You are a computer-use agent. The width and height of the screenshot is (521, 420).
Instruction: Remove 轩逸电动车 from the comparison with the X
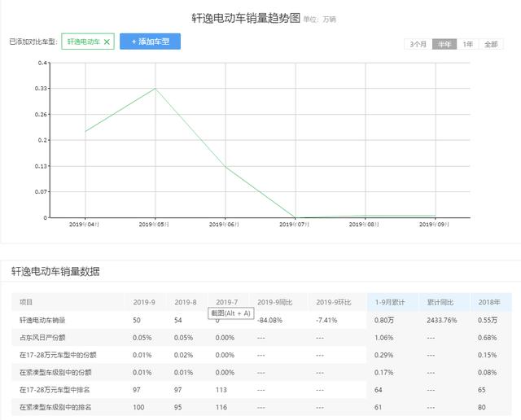point(107,42)
